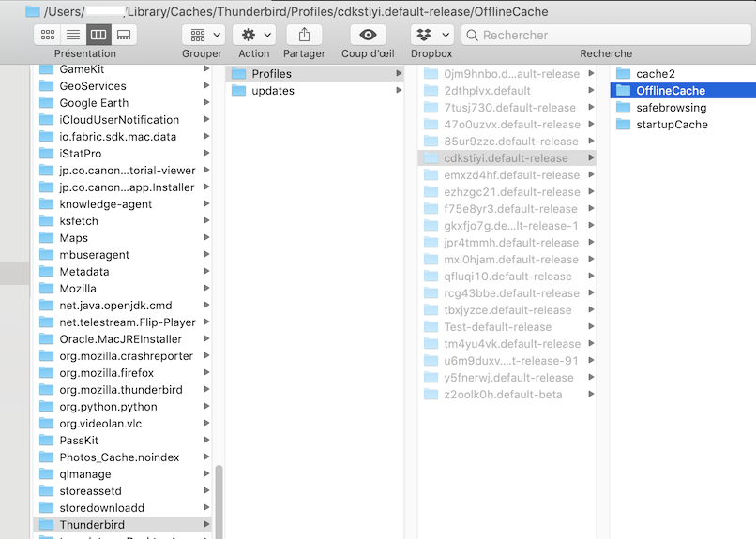Select the storedownloadd folder

coord(123,507)
